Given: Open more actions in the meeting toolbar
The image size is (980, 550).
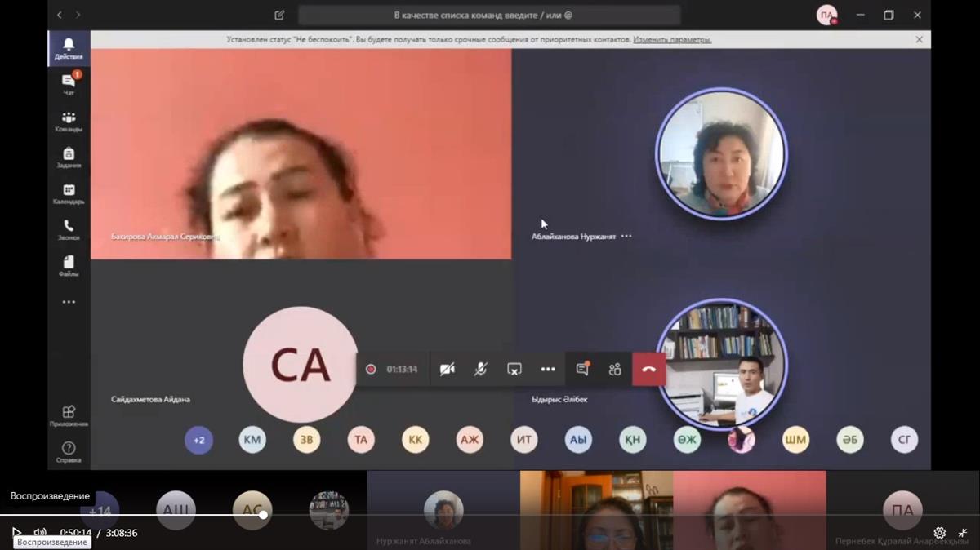Looking at the screenshot, I should pos(548,370).
